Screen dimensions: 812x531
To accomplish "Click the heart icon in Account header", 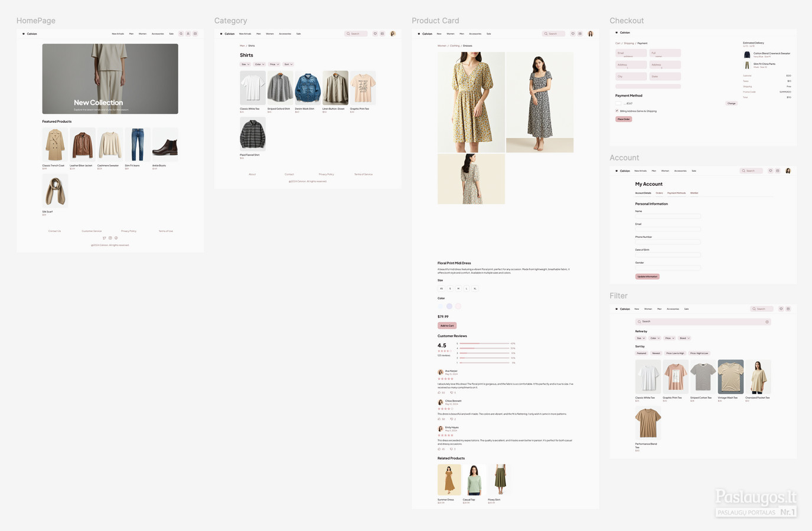I will pyautogui.click(x=771, y=171).
